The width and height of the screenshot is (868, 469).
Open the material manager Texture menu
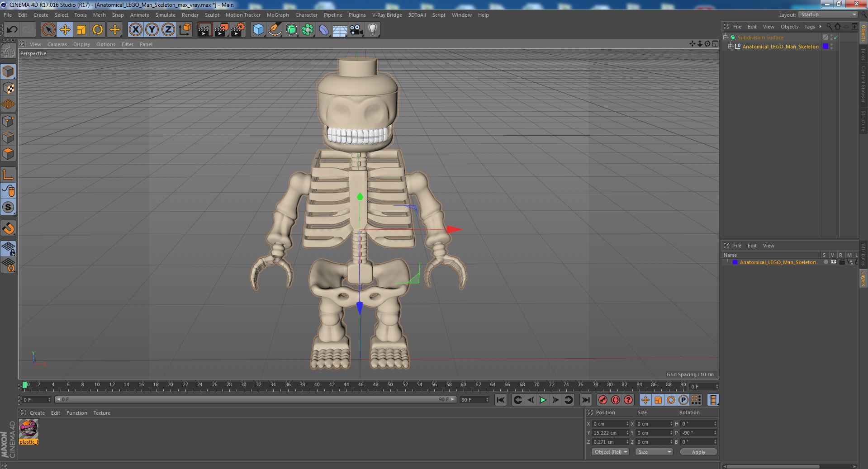102,413
